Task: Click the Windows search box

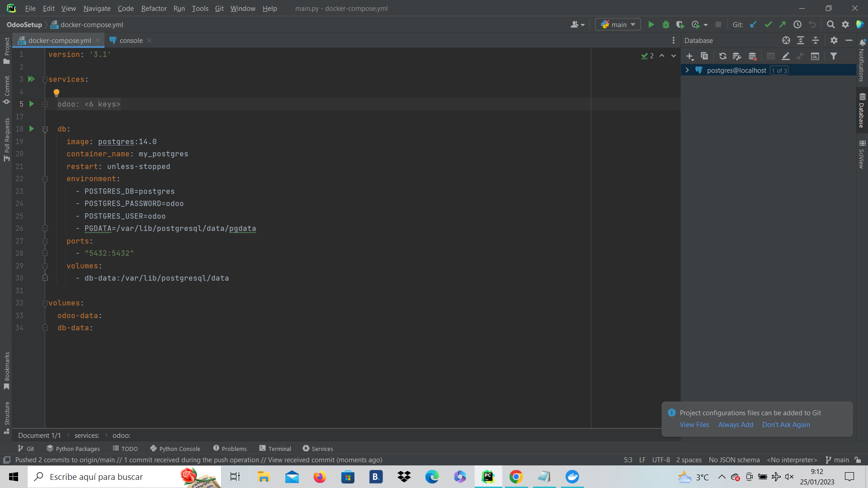Action: click(x=104, y=477)
